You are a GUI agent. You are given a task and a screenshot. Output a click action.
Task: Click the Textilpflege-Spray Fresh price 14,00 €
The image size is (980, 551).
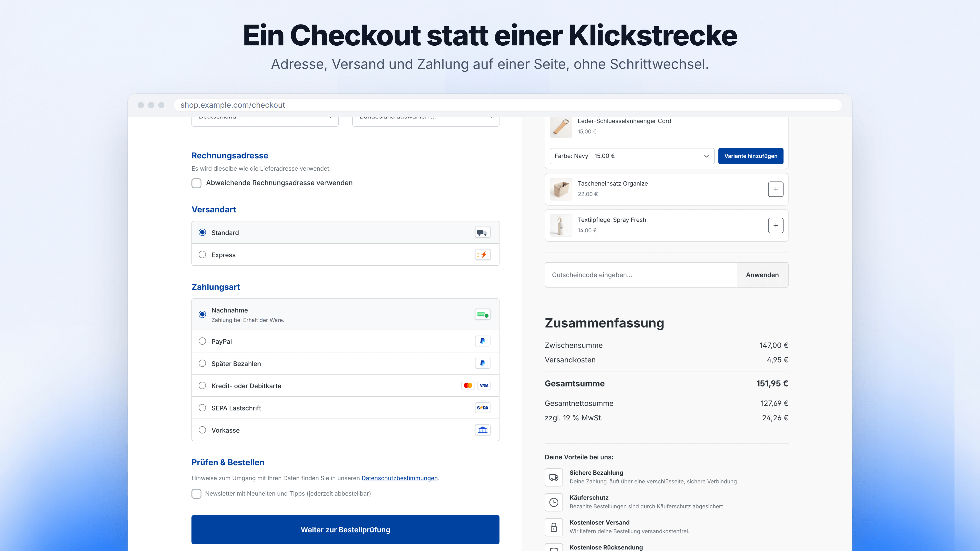click(587, 230)
